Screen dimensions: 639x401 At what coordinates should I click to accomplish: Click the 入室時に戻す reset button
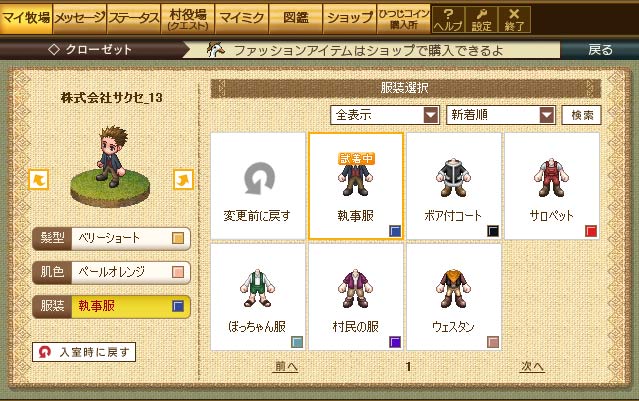tap(84, 352)
